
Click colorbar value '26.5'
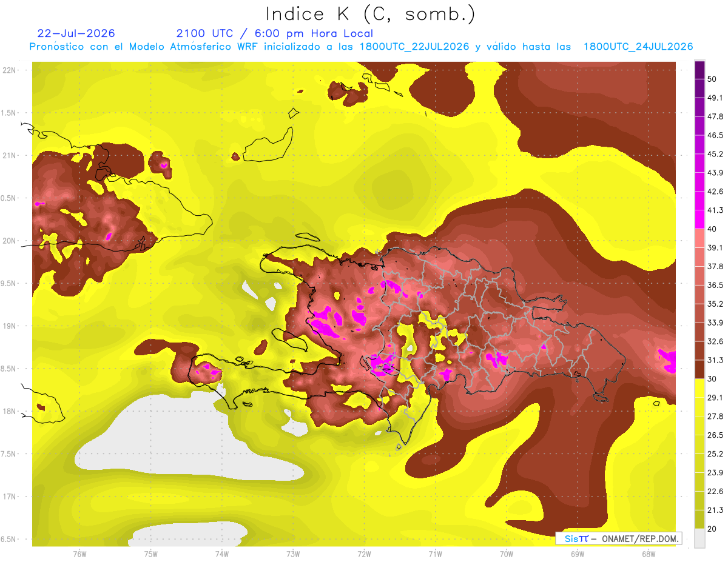(x=715, y=435)
